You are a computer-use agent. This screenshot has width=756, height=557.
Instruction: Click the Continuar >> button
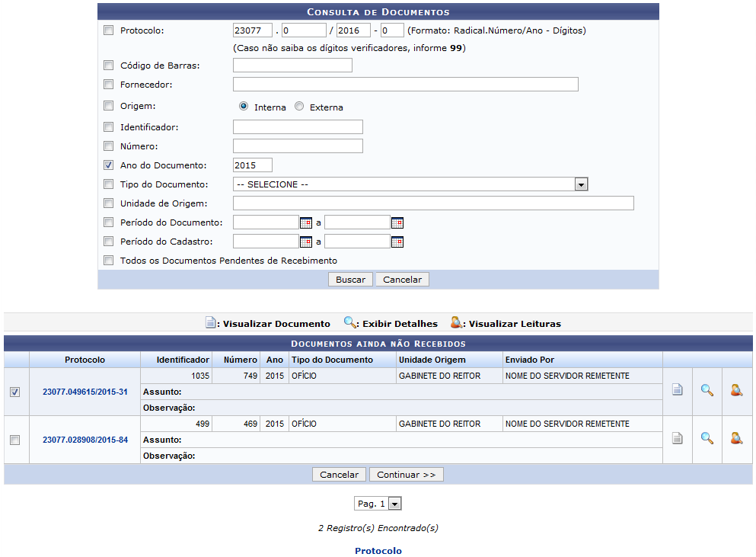[406, 475]
